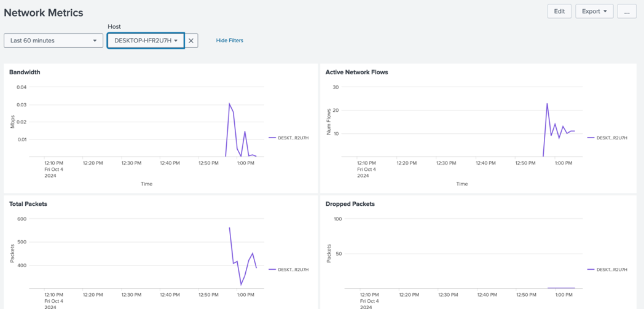
Task: Select the Total Packets panel title
Action: (x=28, y=204)
